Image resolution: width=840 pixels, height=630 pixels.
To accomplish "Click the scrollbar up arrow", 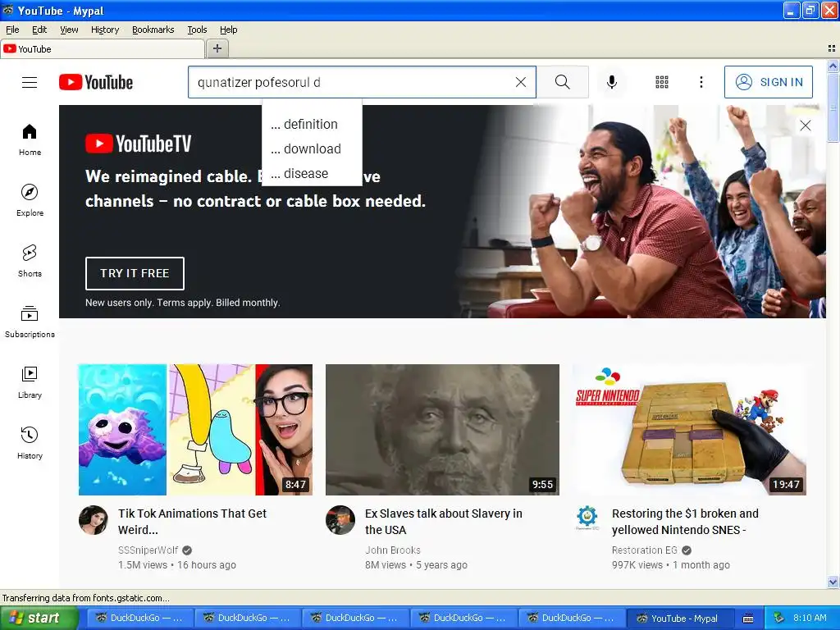I will (833, 66).
